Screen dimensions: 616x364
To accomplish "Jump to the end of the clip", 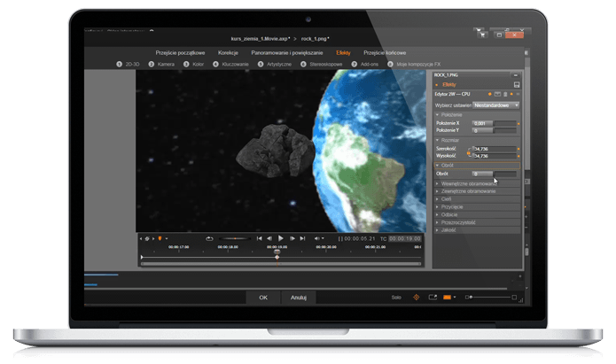I will point(302,238).
